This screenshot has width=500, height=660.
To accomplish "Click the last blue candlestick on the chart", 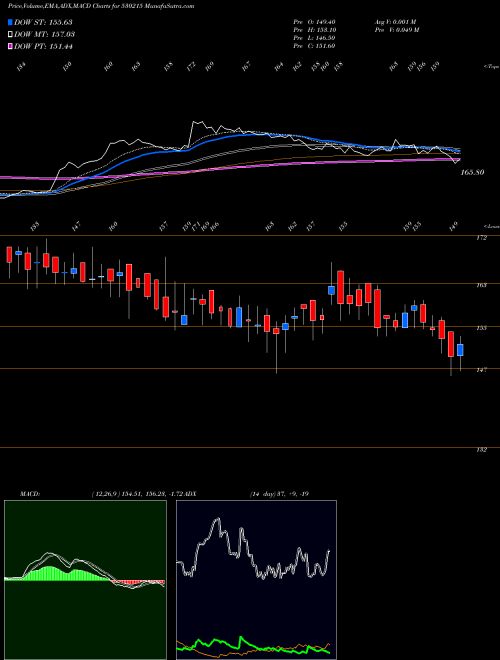I will pos(460,350).
